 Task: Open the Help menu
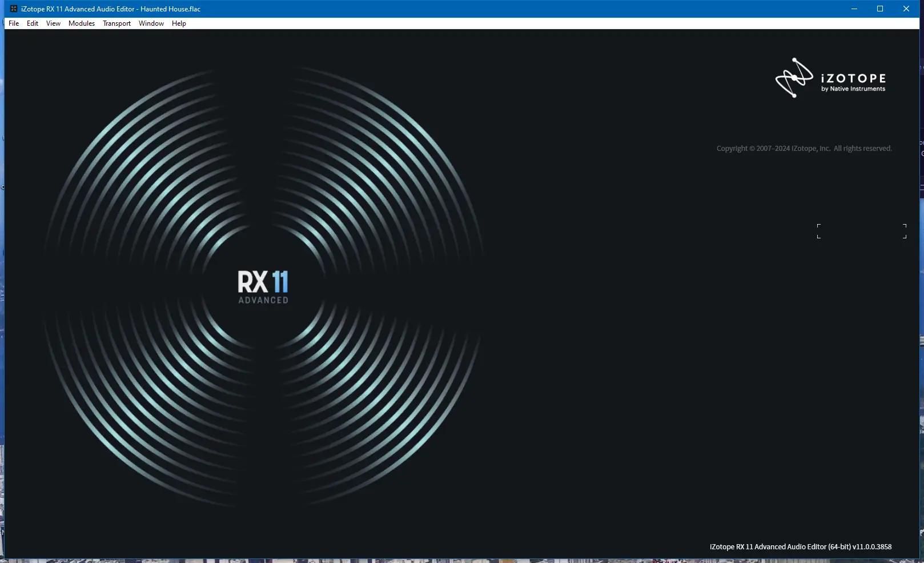click(x=179, y=23)
